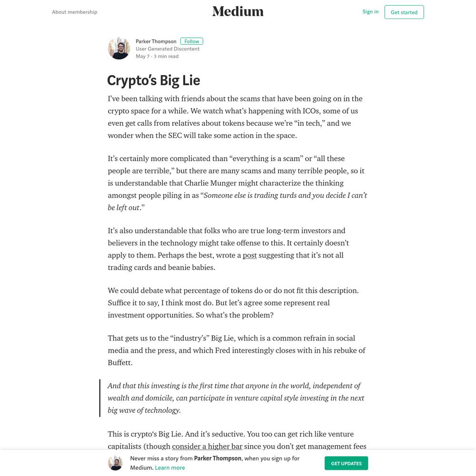Click the May 7 date stamp
Viewport: 476px width, 476px height.
click(x=142, y=56)
